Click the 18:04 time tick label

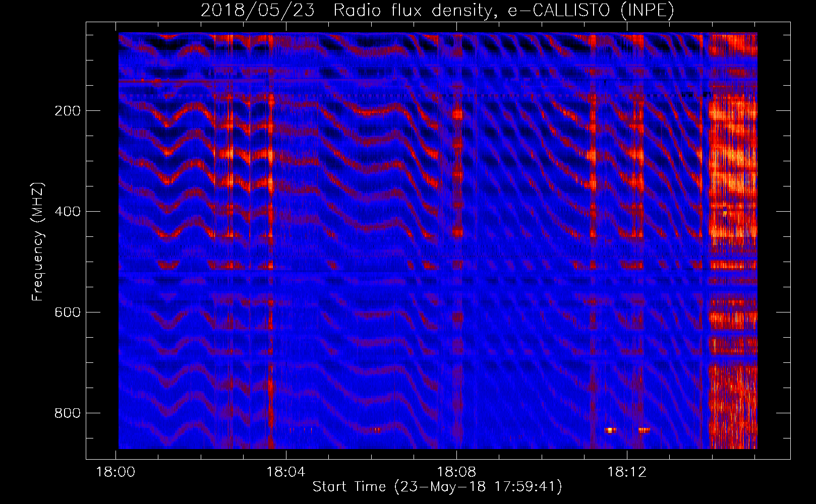(286, 472)
